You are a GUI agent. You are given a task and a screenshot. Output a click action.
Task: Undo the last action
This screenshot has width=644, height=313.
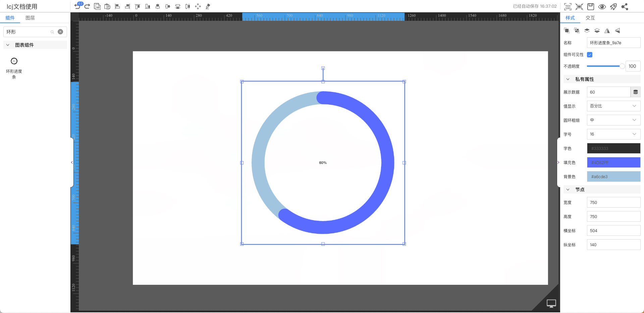(77, 6)
